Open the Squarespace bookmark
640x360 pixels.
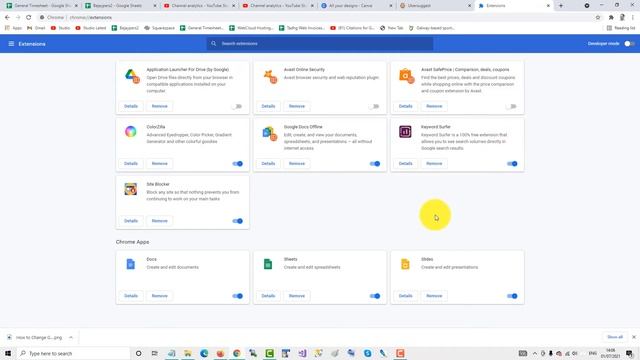pos(160,28)
